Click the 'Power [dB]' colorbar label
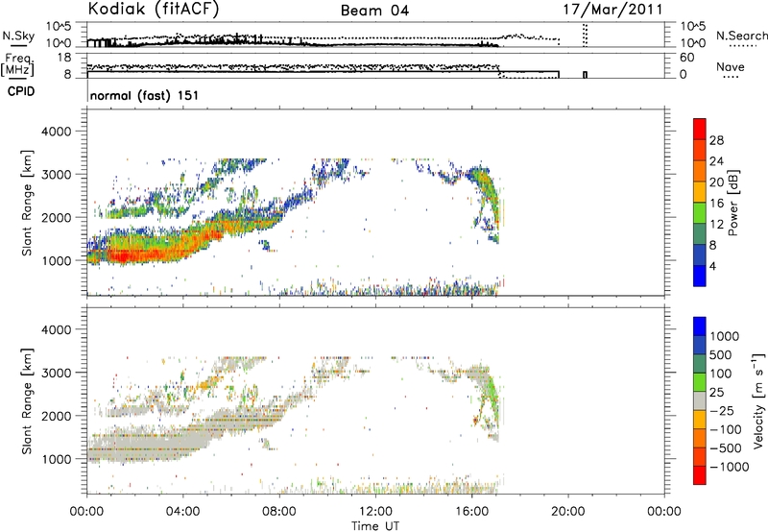 (x=732, y=203)
